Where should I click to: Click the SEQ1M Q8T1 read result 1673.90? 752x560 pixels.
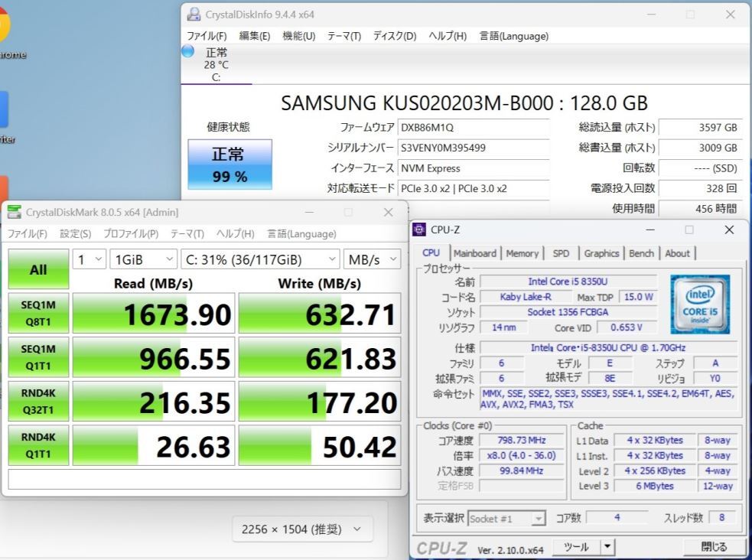[x=154, y=313]
